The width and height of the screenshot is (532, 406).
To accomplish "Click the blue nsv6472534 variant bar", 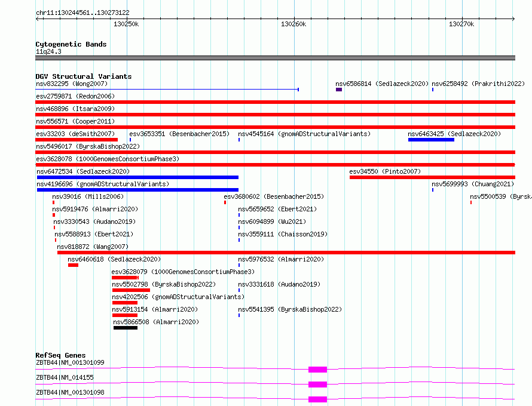I will click(x=137, y=177).
